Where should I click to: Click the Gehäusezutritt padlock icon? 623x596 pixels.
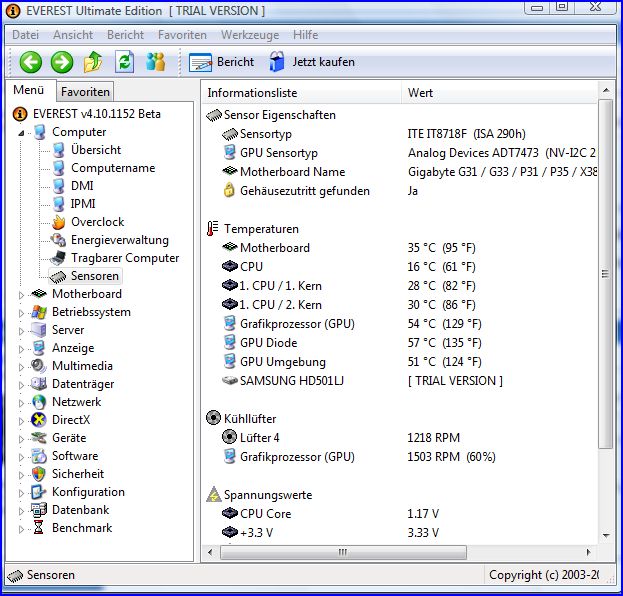tap(229, 190)
